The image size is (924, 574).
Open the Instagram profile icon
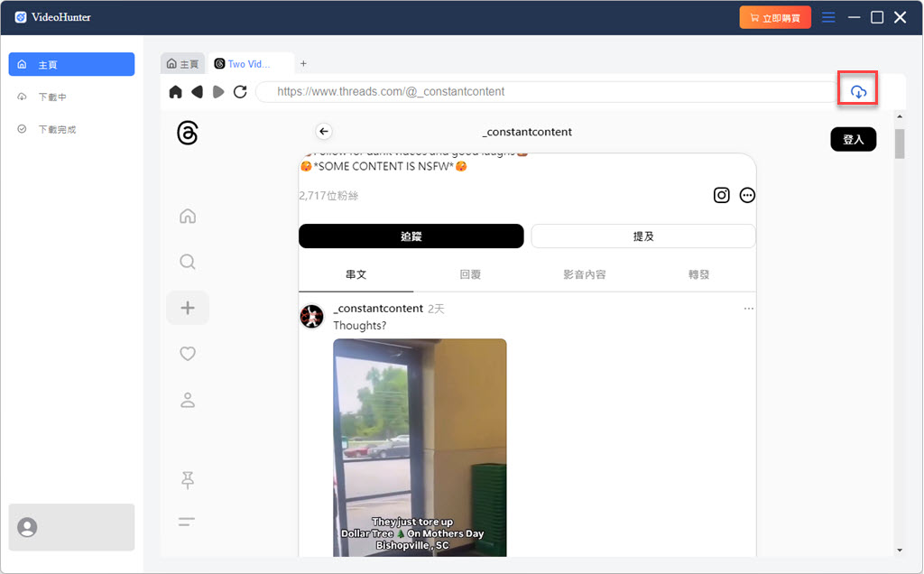coord(721,195)
